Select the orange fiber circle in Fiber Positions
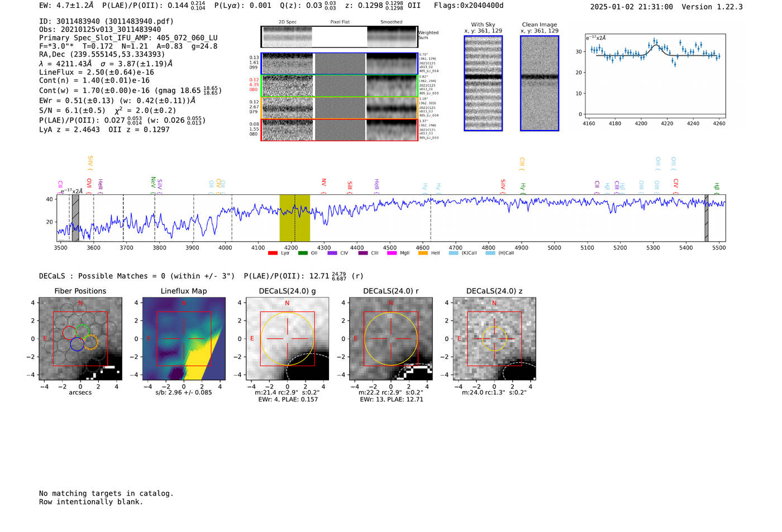The width and height of the screenshot is (782, 532). [90, 342]
